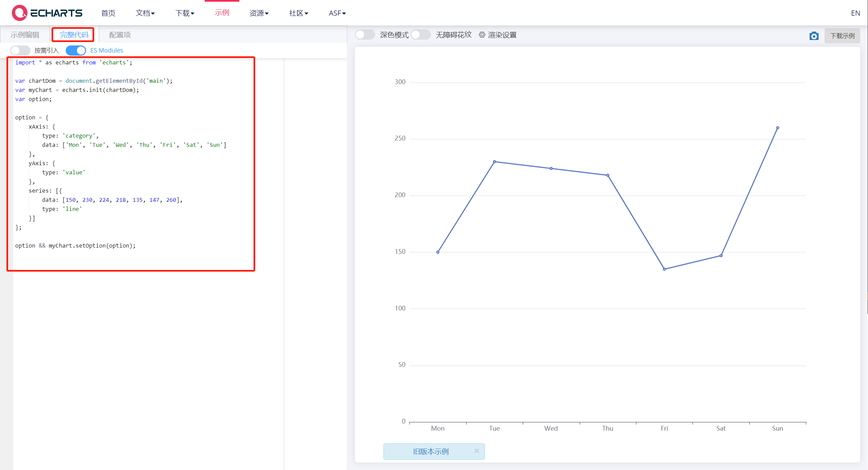This screenshot has height=470, width=868.
Task: Open the 旧版本示例 link
Action: coord(430,451)
